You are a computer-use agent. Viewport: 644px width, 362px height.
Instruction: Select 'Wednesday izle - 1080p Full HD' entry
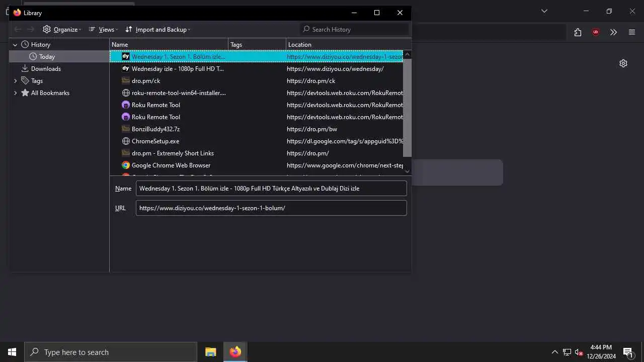tap(257, 69)
